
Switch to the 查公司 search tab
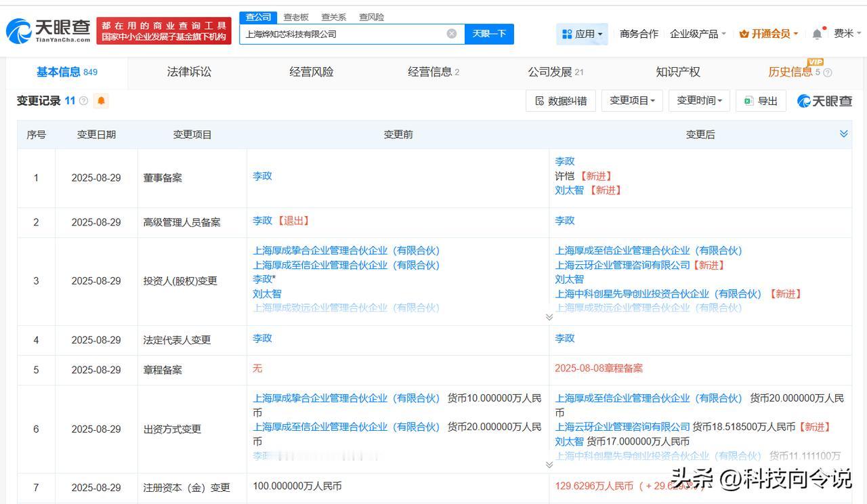click(x=258, y=17)
